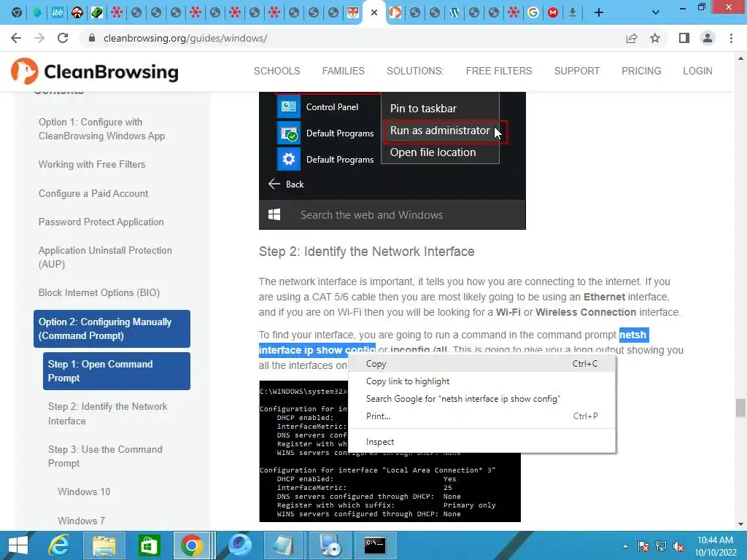
Task: Choose Inspect in the context menu
Action: click(x=482, y=442)
